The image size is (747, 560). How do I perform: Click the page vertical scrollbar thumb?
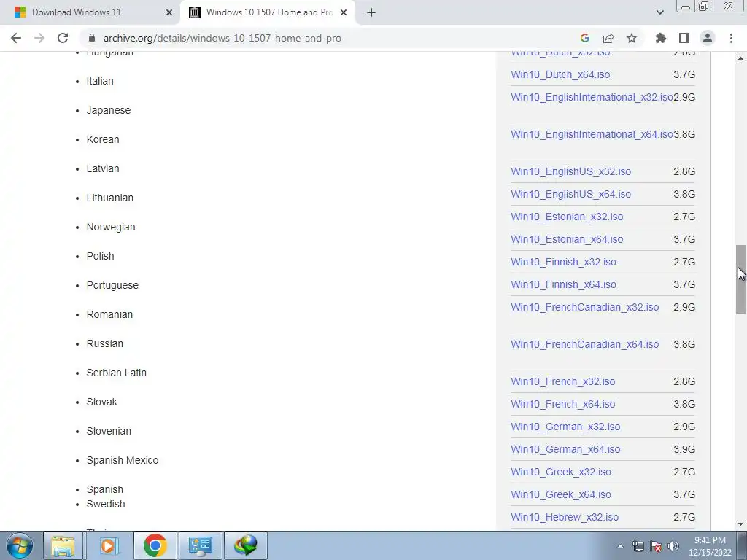tap(740, 279)
